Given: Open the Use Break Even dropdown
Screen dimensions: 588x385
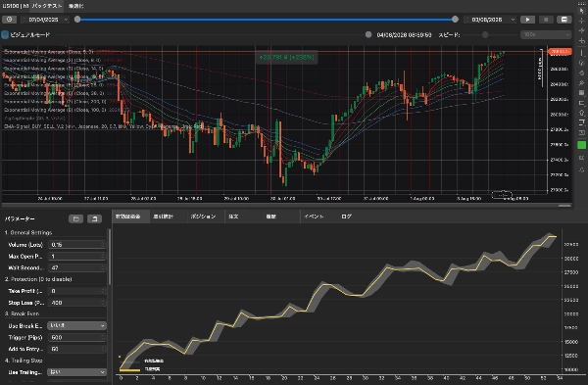Looking at the screenshot, I should tap(76, 326).
